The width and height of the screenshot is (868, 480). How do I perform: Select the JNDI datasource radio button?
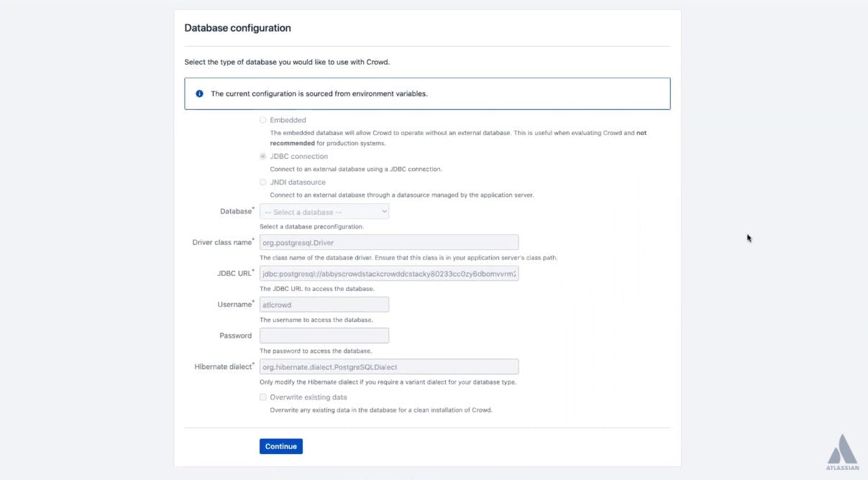(x=263, y=182)
